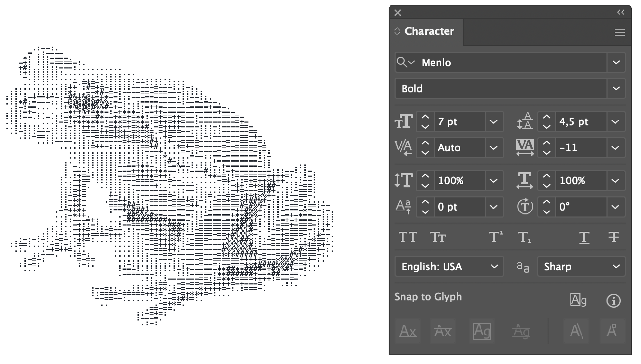This screenshot has height=364, width=641.
Task: Open the Menlo font family dropdown
Action: tap(616, 63)
